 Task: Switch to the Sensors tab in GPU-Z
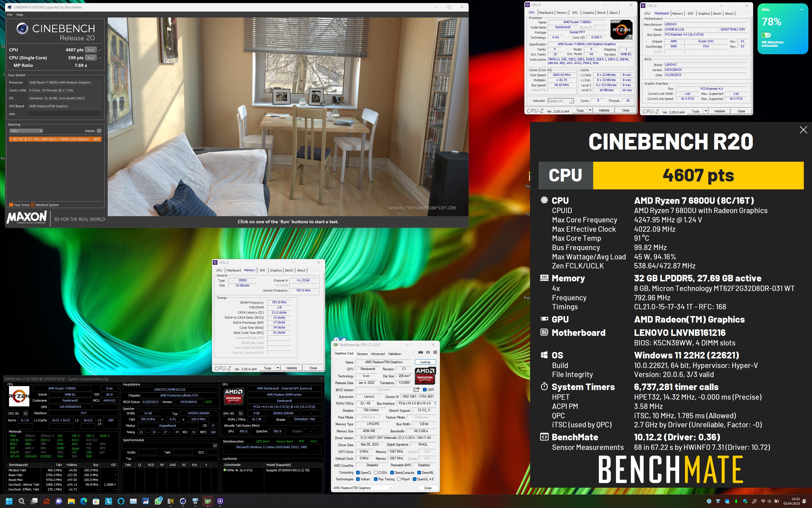point(362,354)
